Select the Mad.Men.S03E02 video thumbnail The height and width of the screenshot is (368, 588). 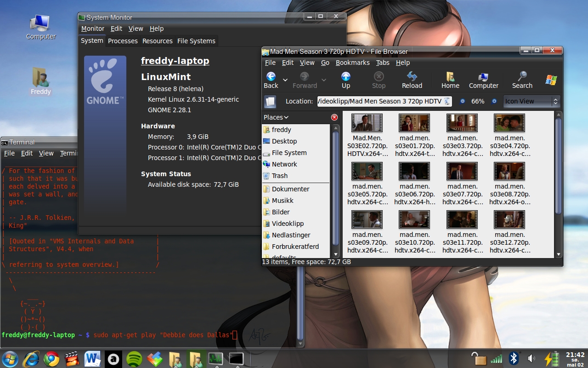(367, 123)
